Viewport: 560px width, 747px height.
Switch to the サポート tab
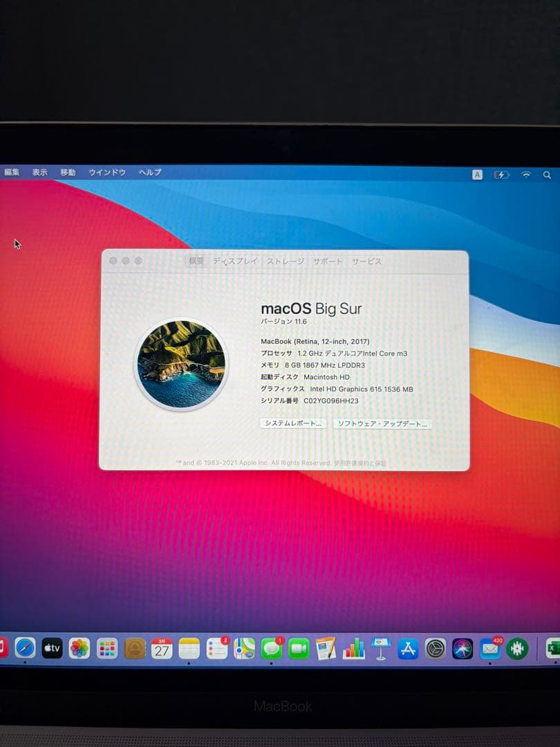(x=328, y=261)
